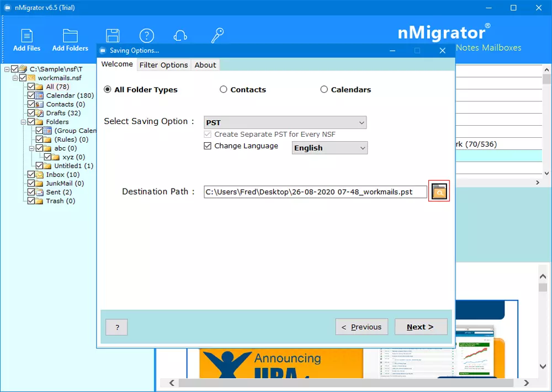552x392 pixels.
Task: Toggle the workmails.nsf checkbox
Action: point(23,78)
